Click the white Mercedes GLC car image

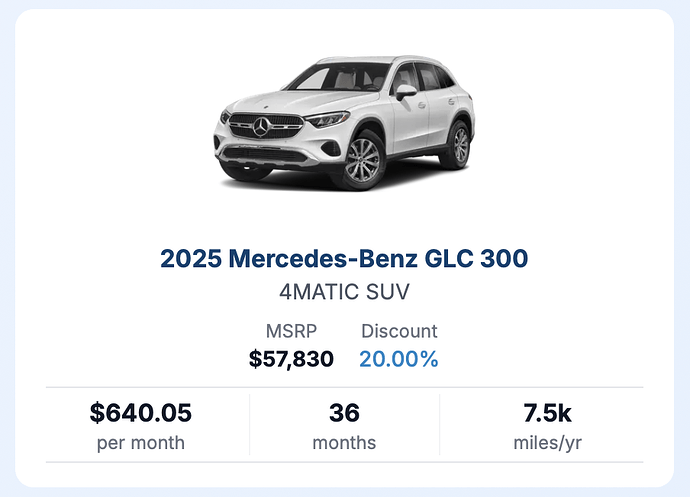coord(344,124)
